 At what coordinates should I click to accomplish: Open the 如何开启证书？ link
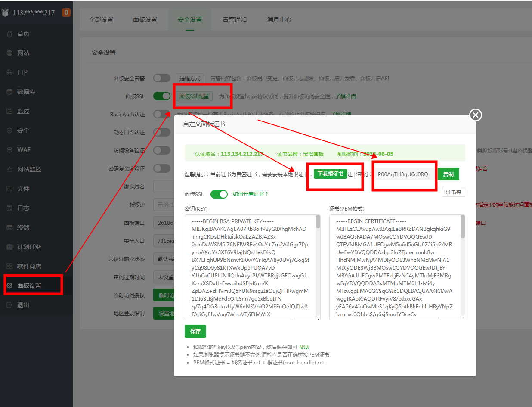[x=251, y=194]
